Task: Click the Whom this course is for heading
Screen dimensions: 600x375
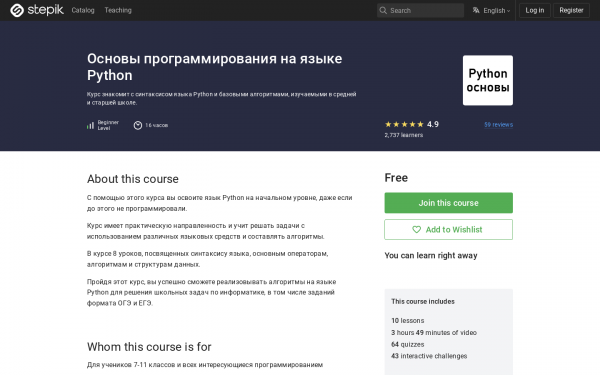Action: point(149,347)
